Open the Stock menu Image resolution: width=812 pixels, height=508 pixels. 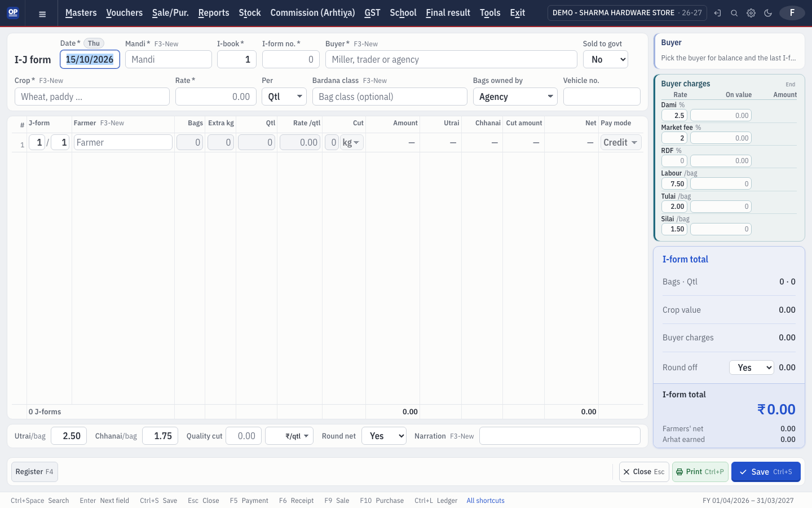click(x=250, y=12)
